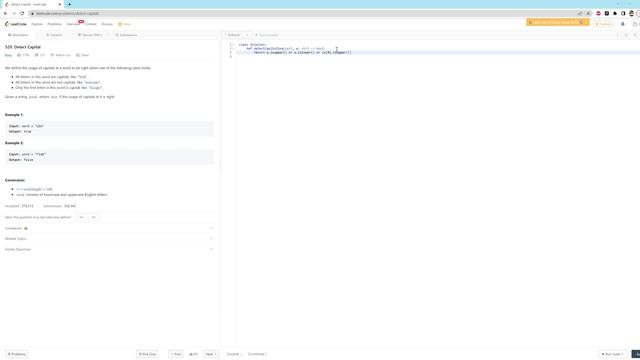
Task: Open the notifications bell
Action: [623, 24]
